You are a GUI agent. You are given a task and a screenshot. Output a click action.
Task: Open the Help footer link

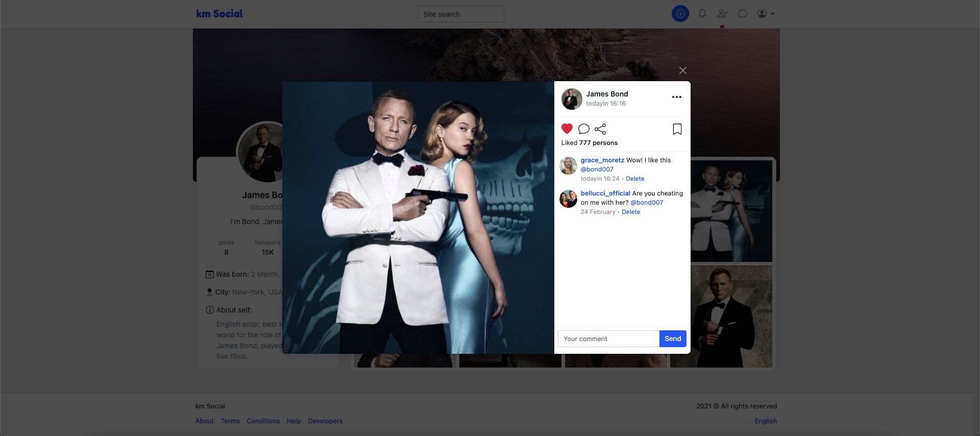pyautogui.click(x=293, y=421)
